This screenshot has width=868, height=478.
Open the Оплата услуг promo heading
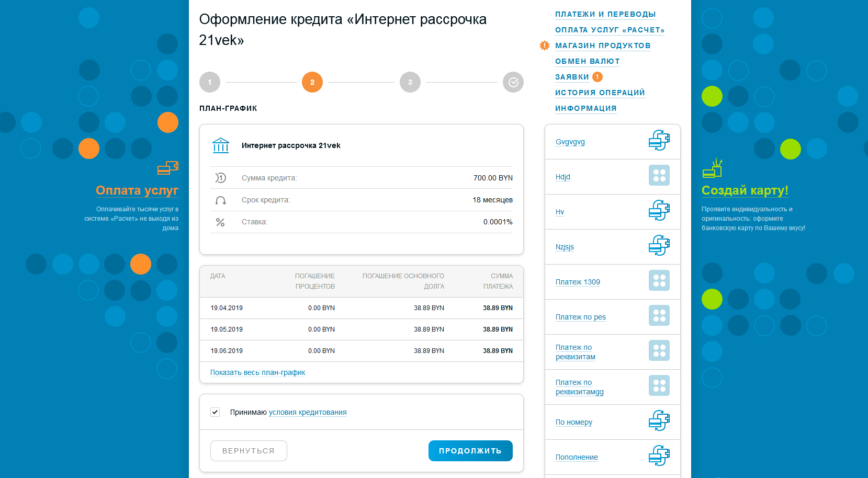(x=137, y=190)
